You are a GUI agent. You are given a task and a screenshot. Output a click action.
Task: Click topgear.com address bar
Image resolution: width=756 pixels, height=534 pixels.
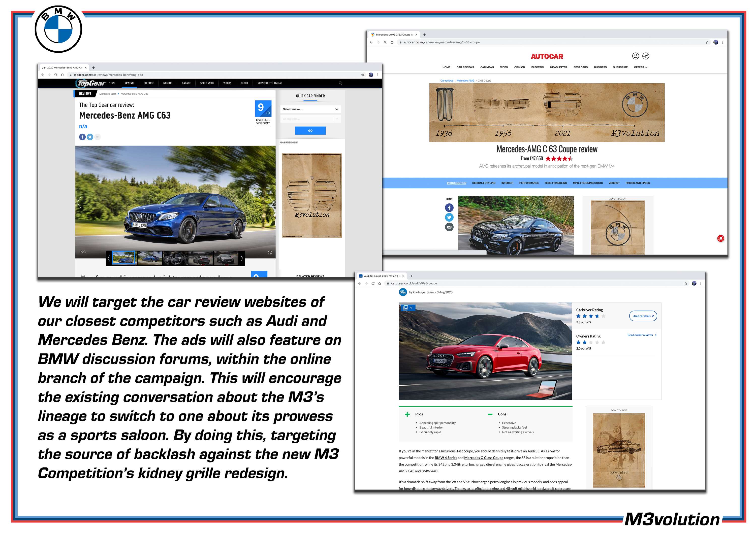[x=214, y=75]
